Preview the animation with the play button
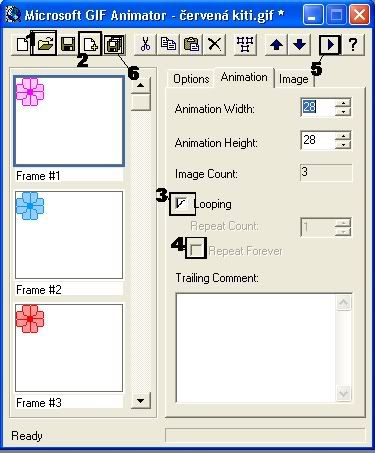375x453 pixels. coord(330,44)
